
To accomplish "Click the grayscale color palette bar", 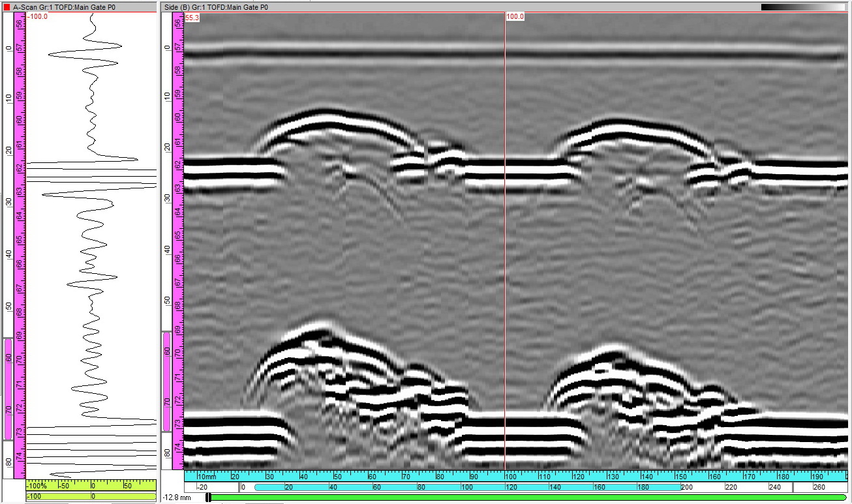I will pos(802,7).
